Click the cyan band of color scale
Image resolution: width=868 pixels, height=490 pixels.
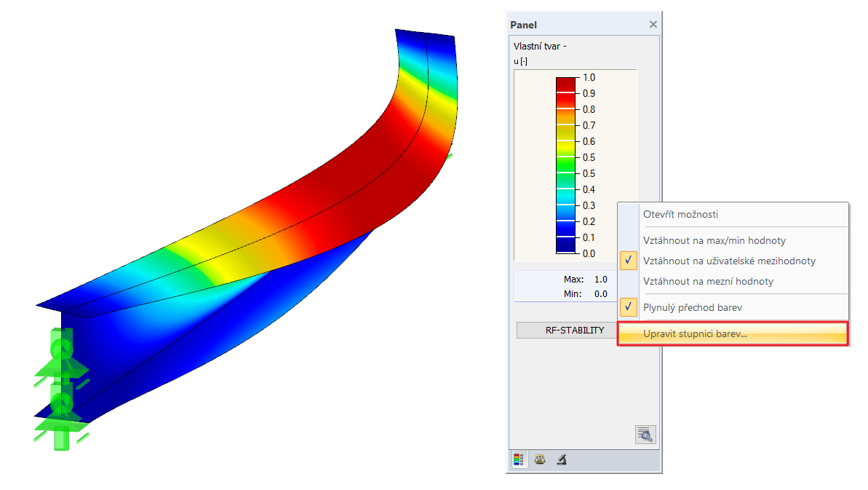(566, 197)
